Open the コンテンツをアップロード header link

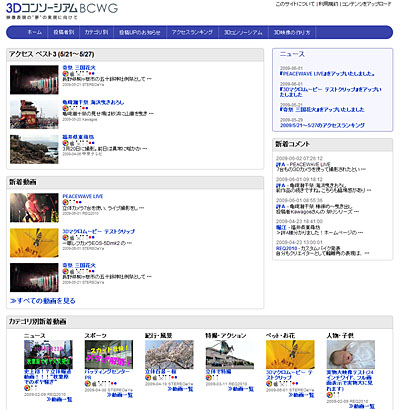pos(366,4)
